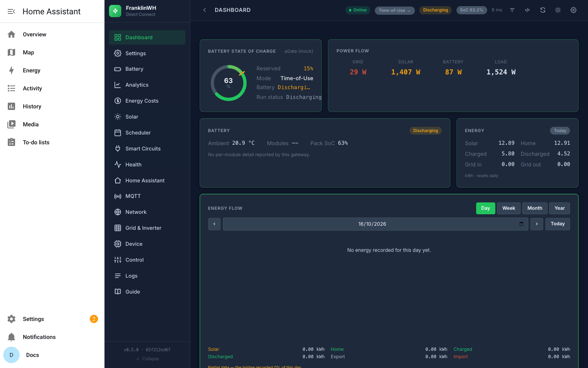The image size is (588, 368).
Task: Select the Day range tab
Action: 486,209
